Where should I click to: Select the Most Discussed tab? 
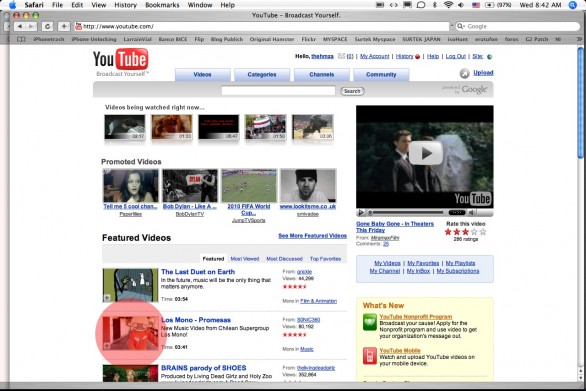(x=284, y=259)
